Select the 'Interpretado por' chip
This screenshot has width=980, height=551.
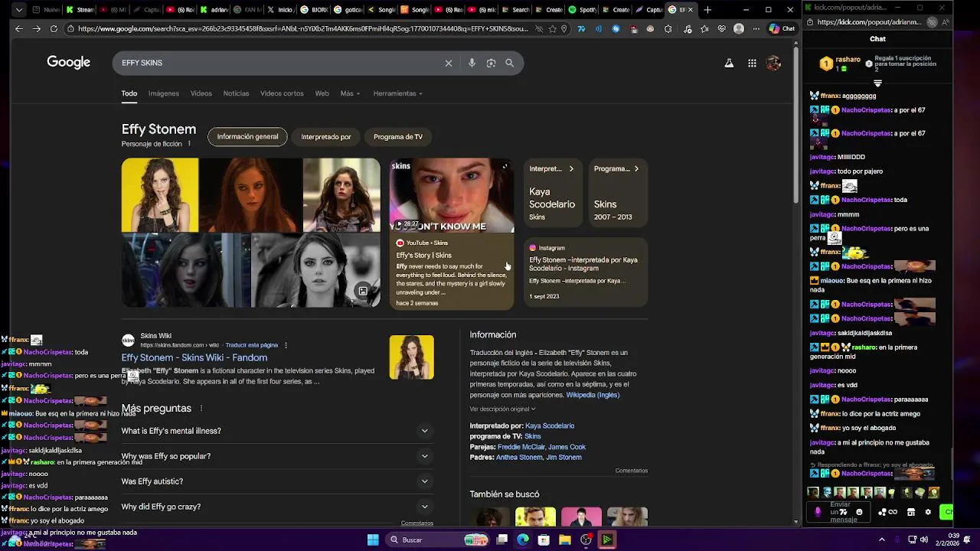tap(326, 137)
